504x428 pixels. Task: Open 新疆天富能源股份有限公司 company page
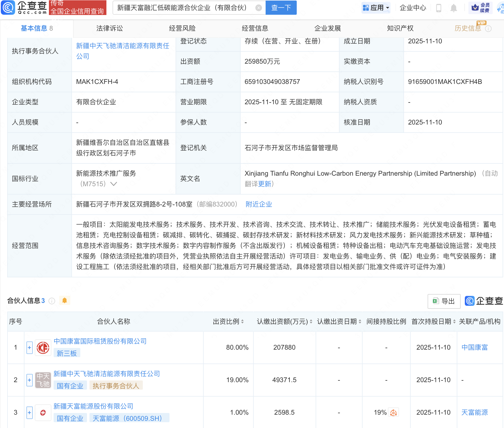[93, 406]
